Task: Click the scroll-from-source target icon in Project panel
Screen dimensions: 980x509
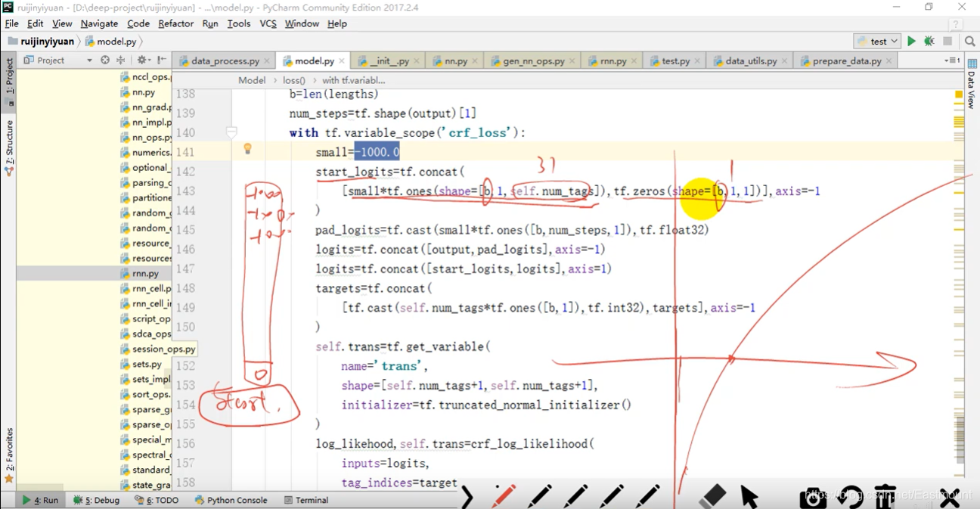Action: pyautogui.click(x=105, y=60)
